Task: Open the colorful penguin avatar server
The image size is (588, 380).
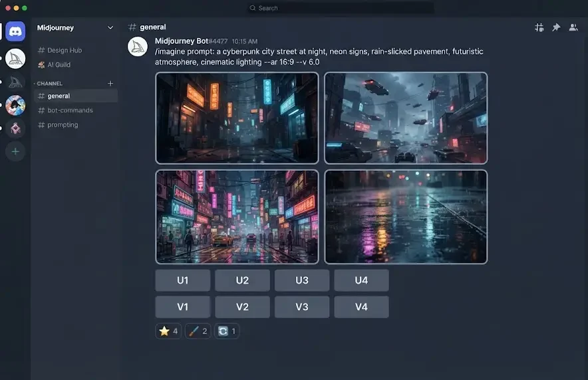Action: tap(15, 105)
